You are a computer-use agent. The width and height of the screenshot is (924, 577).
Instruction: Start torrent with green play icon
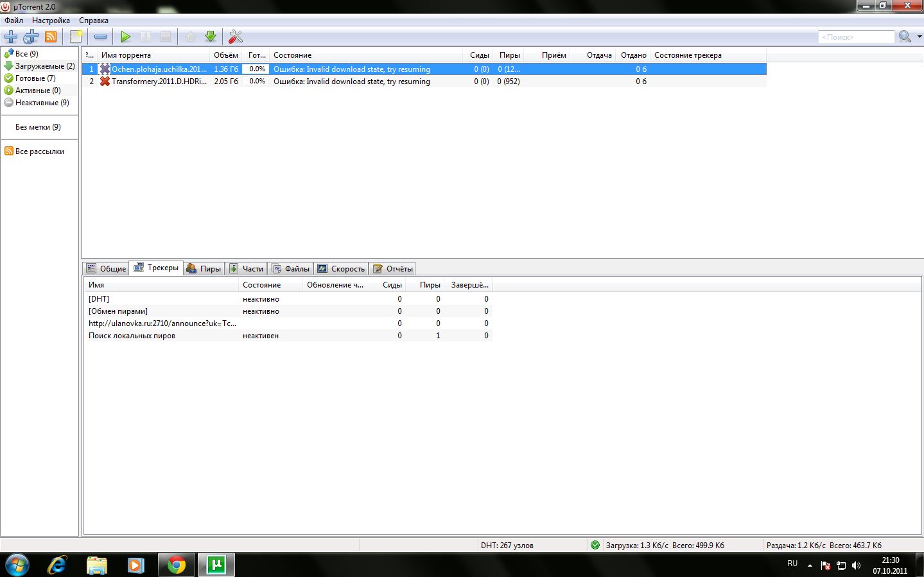pos(126,37)
